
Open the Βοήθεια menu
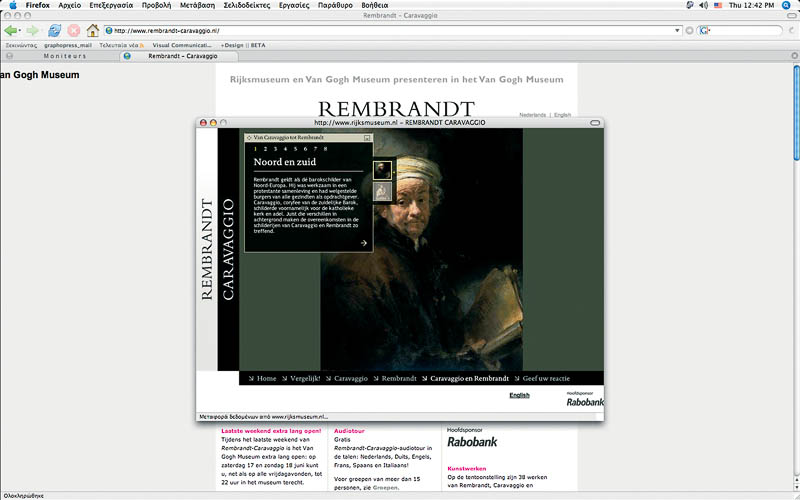pos(374,5)
